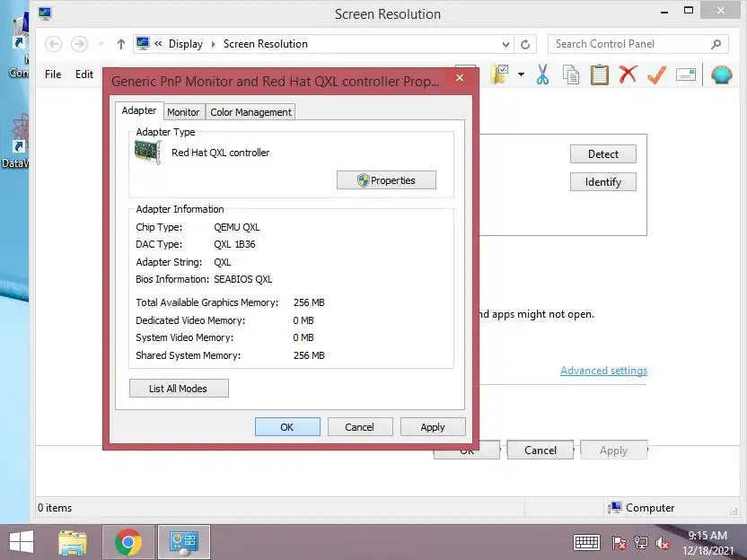Go up one level with Up arrow
The width and height of the screenshot is (747, 560).
(x=121, y=44)
